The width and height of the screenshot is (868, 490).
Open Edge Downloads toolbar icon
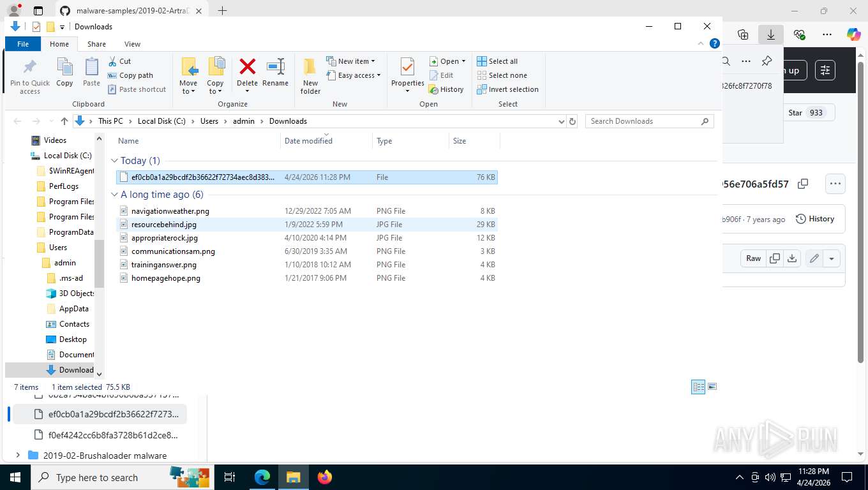click(x=770, y=34)
